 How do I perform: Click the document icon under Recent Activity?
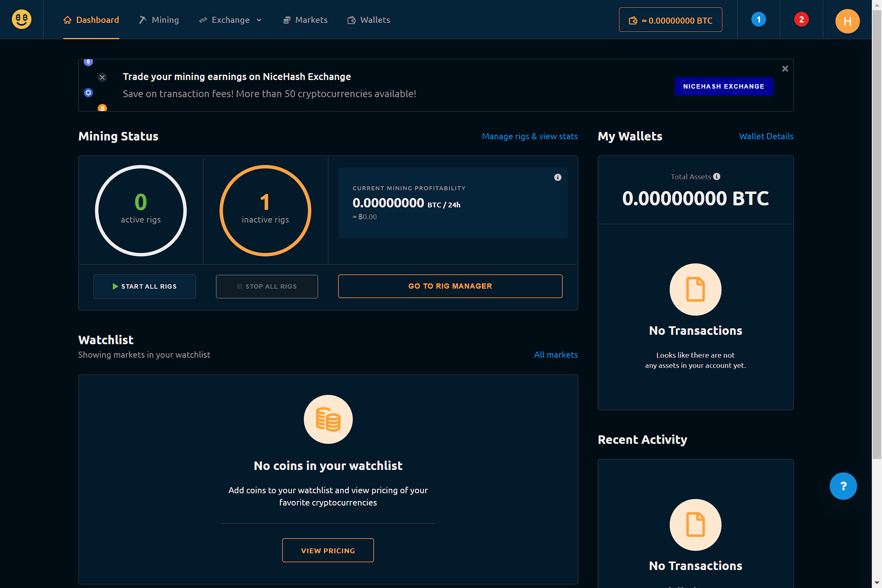(x=695, y=525)
